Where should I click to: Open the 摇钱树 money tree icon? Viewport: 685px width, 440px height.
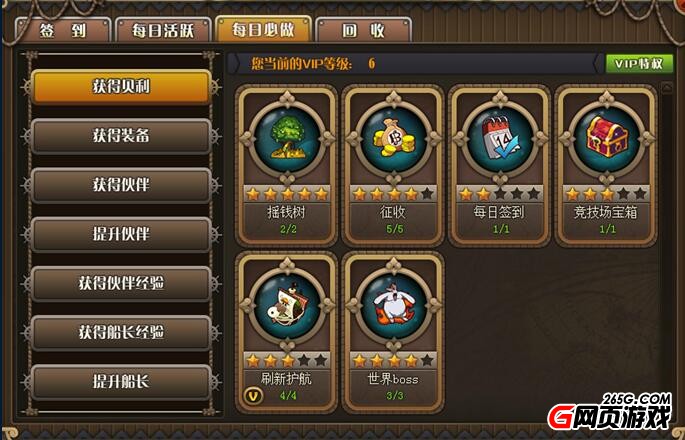coord(287,139)
